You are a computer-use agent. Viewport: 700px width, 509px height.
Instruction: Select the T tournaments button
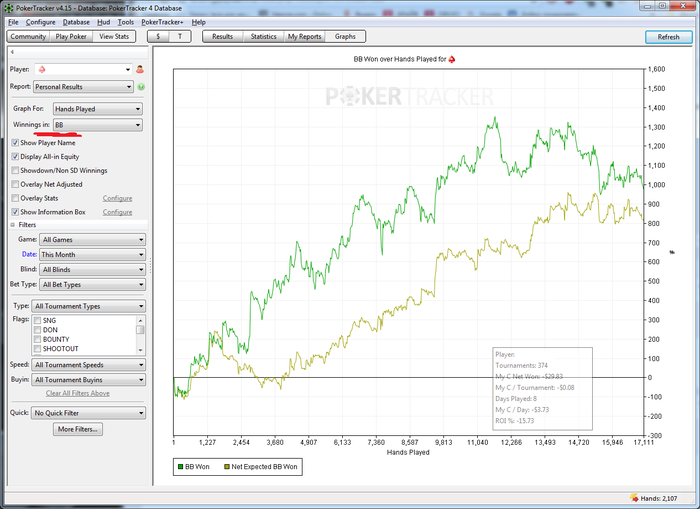click(180, 36)
